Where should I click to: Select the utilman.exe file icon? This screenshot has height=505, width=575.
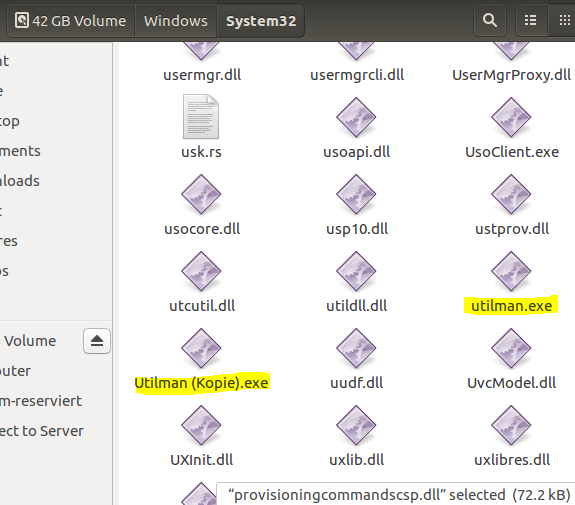coord(511,271)
